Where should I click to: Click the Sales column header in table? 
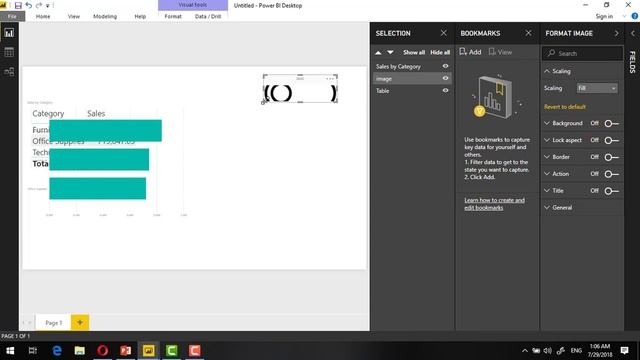96,113
